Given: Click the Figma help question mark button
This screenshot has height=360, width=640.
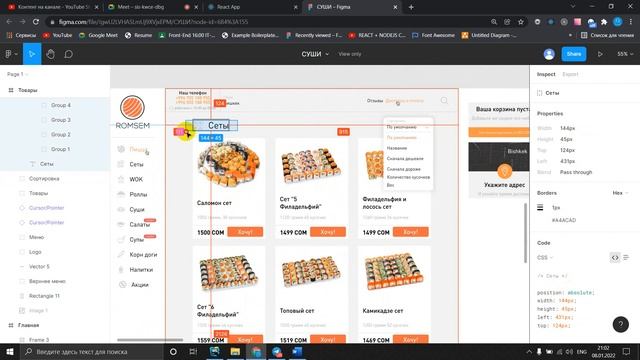Looking at the screenshot, I should 620,324.
